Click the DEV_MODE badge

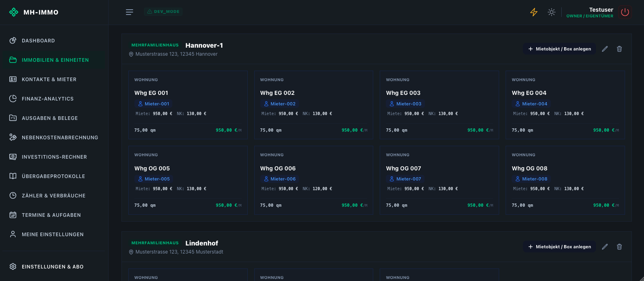163,12
